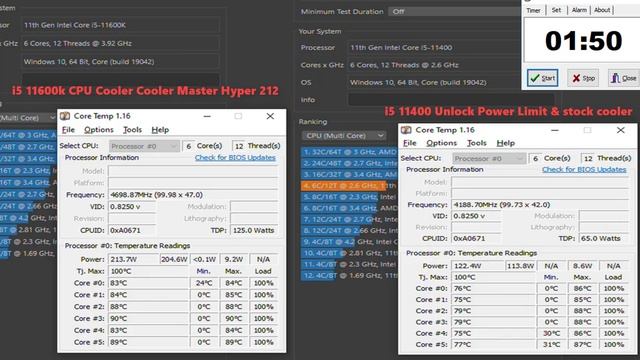Image resolution: width=640 pixels, height=360 pixels.
Task: Select ranking row 5. 8C/16T @ 2.3 GHz
Action: pos(349,197)
